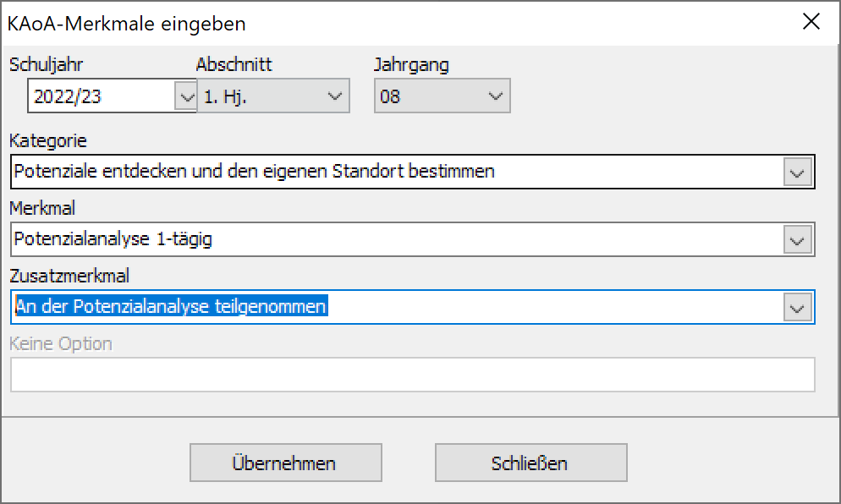
Task: Click into the 2022/23 Schuljahr text field
Action: (102, 96)
